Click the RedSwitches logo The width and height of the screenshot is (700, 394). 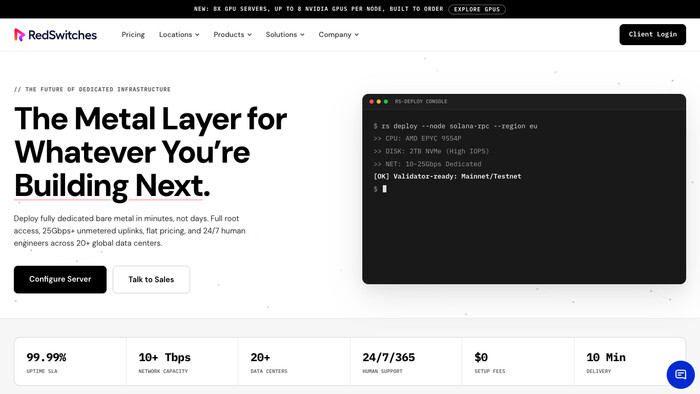pyautogui.click(x=55, y=35)
